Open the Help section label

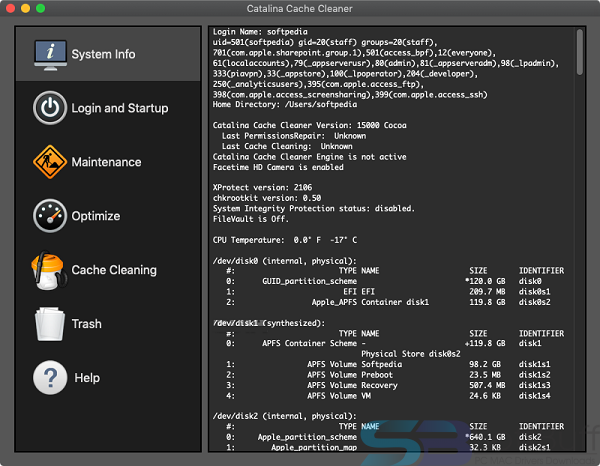87,378
